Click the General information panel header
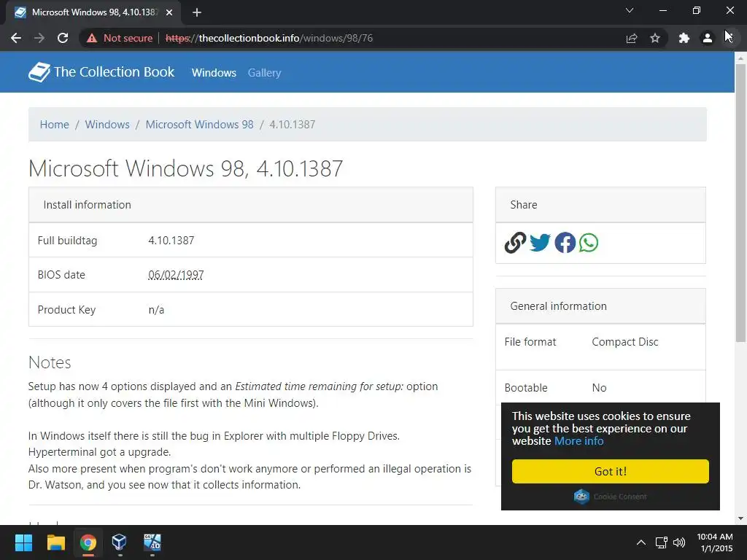The height and width of the screenshot is (560, 747). (x=600, y=306)
